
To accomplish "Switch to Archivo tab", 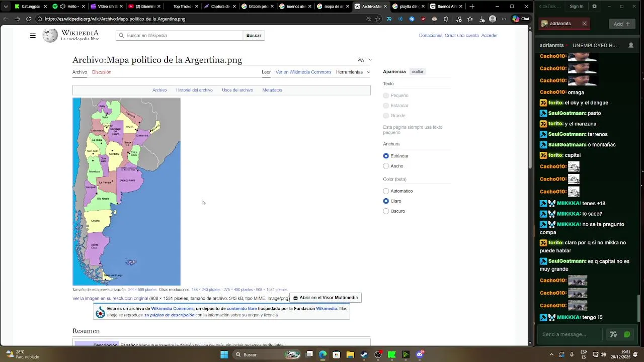I will tap(79, 72).
